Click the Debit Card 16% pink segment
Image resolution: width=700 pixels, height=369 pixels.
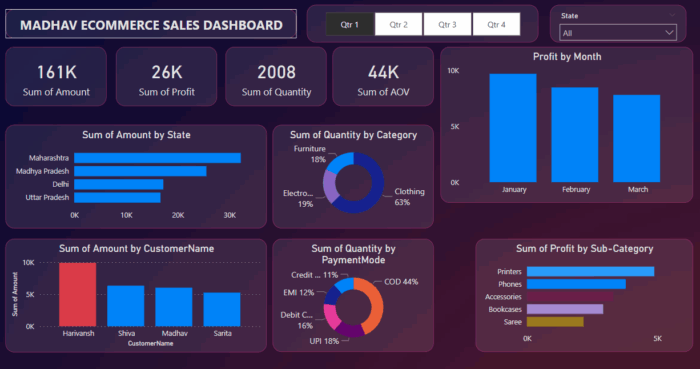pyautogui.click(x=331, y=316)
